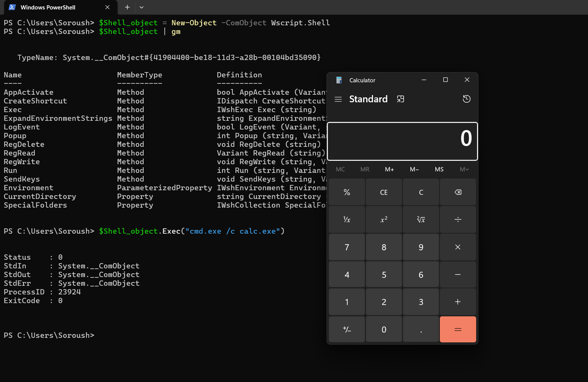The width and height of the screenshot is (588, 382).
Task: Click the 'AppActivate' method name
Action: click(29, 92)
